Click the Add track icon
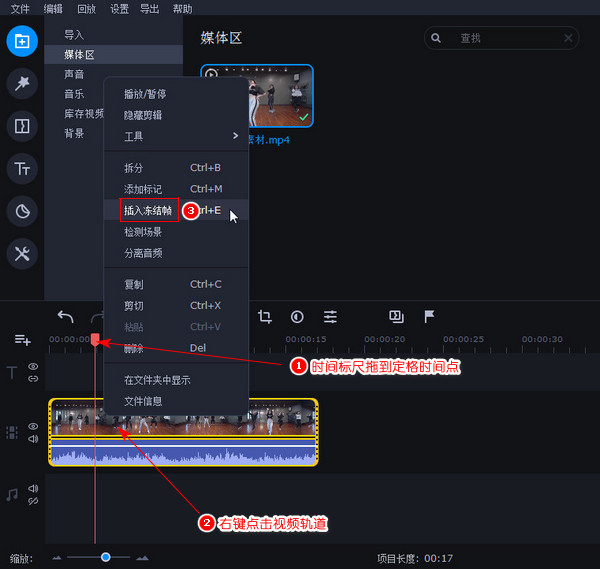This screenshot has height=569, width=600. tap(23, 339)
